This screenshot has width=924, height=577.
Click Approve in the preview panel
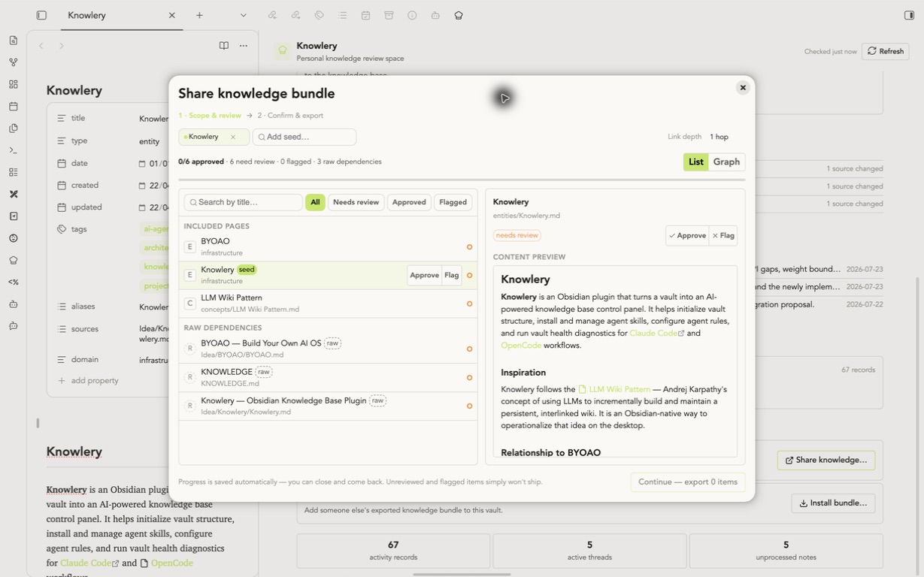point(687,235)
